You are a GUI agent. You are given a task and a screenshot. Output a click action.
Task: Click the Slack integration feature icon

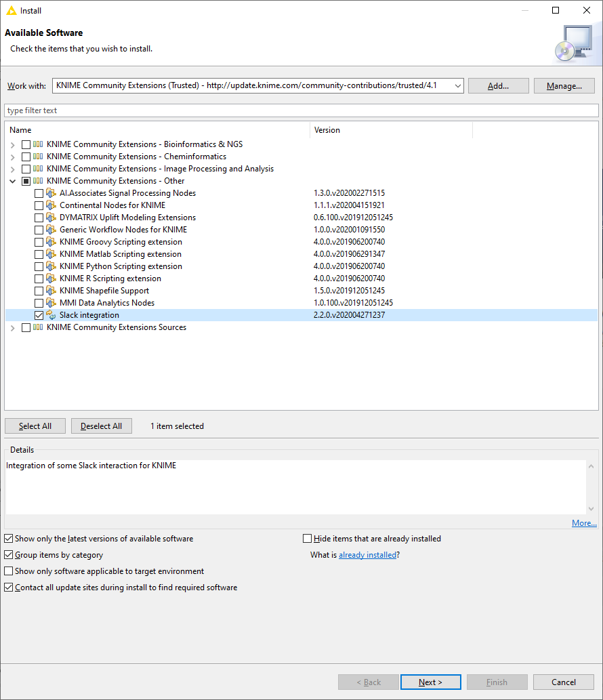pos(51,315)
